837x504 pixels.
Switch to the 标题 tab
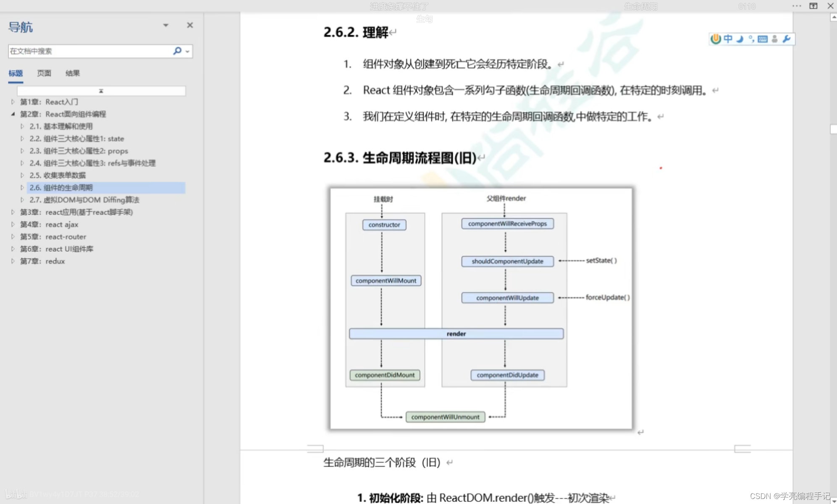pyautogui.click(x=16, y=73)
